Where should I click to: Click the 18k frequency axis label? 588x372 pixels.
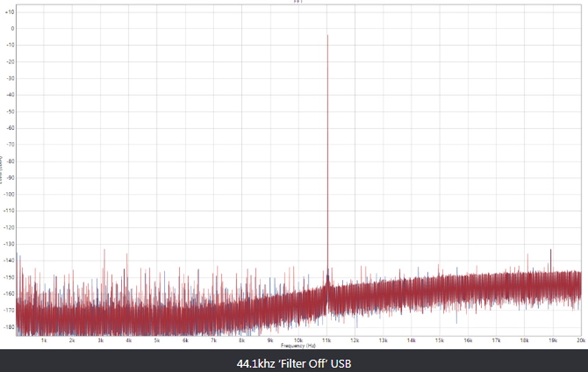[x=524, y=340]
